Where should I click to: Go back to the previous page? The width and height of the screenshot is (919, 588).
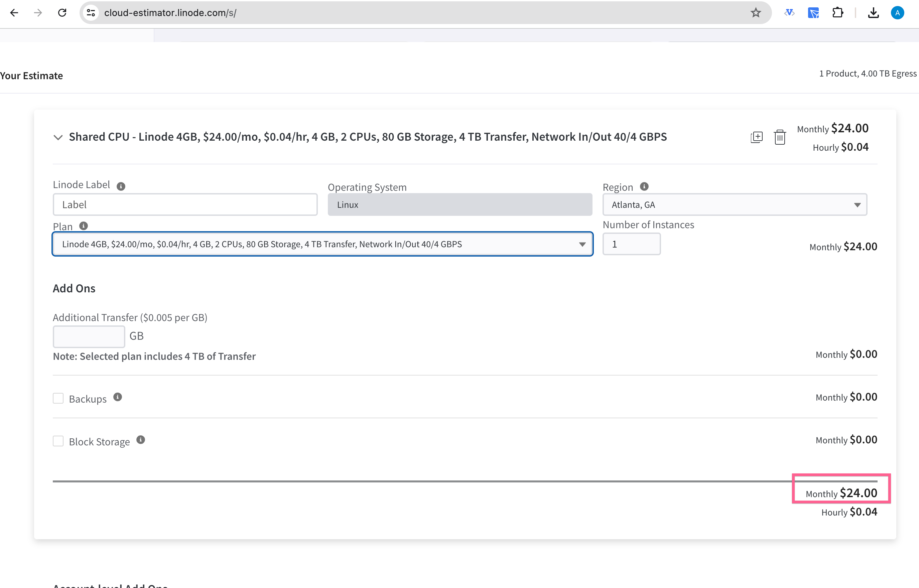14,13
